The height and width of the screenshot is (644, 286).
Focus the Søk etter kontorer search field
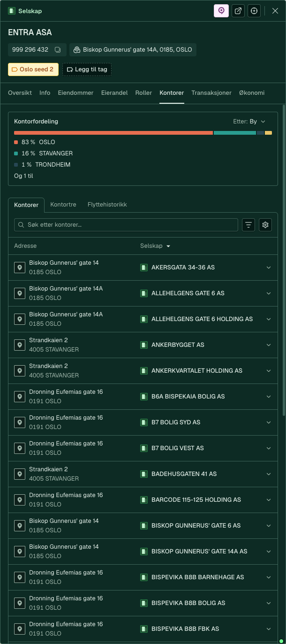(x=126, y=225)
